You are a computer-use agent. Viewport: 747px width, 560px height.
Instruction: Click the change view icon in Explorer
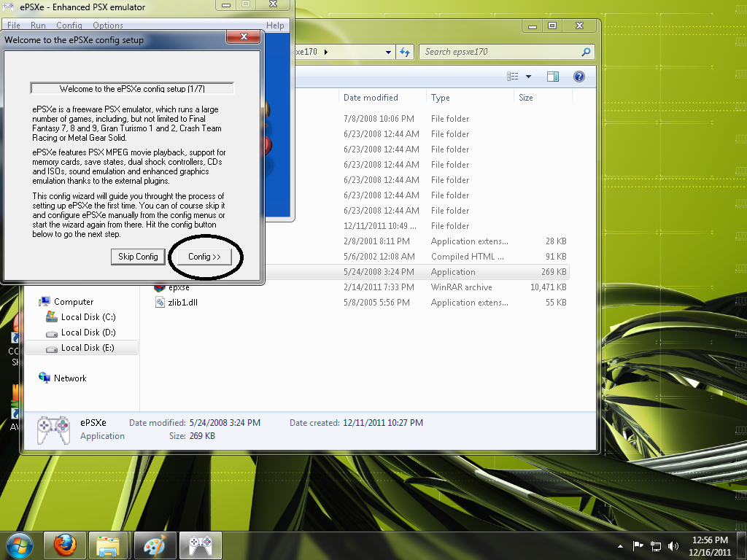(512, 76)
